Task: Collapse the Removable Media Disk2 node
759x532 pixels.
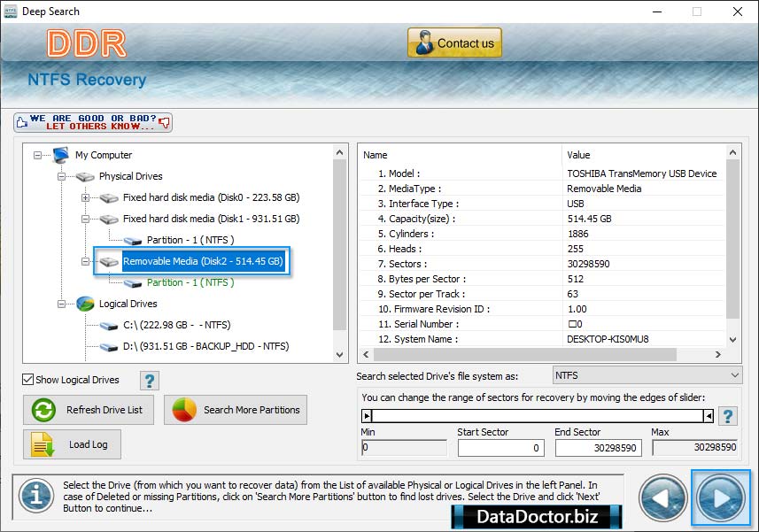Action: coord(85,262)
